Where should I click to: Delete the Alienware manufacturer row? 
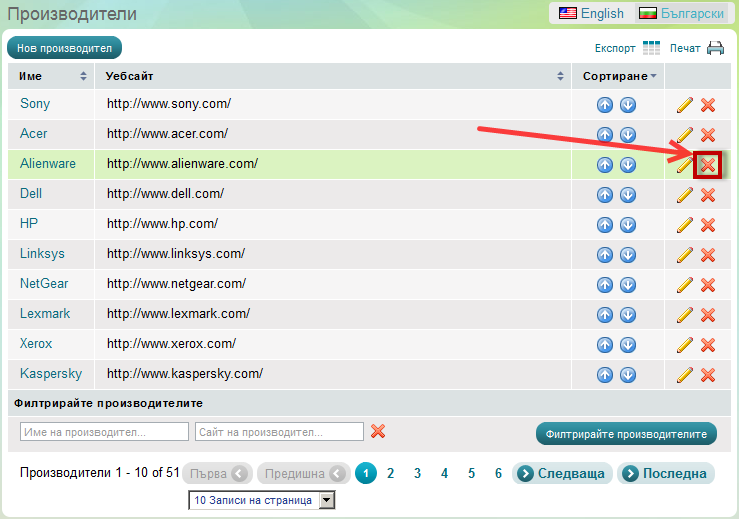pos(708,165)
